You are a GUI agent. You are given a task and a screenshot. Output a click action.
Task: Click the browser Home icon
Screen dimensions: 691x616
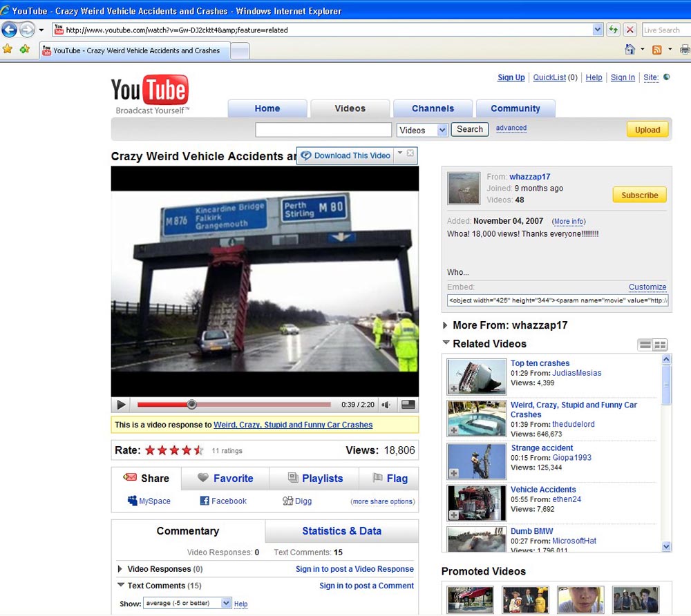630,50
